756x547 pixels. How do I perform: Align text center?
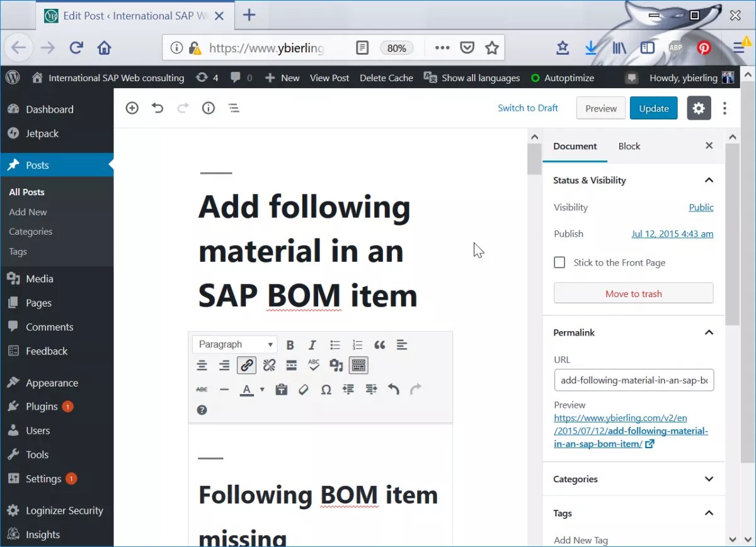click(202, 366)
